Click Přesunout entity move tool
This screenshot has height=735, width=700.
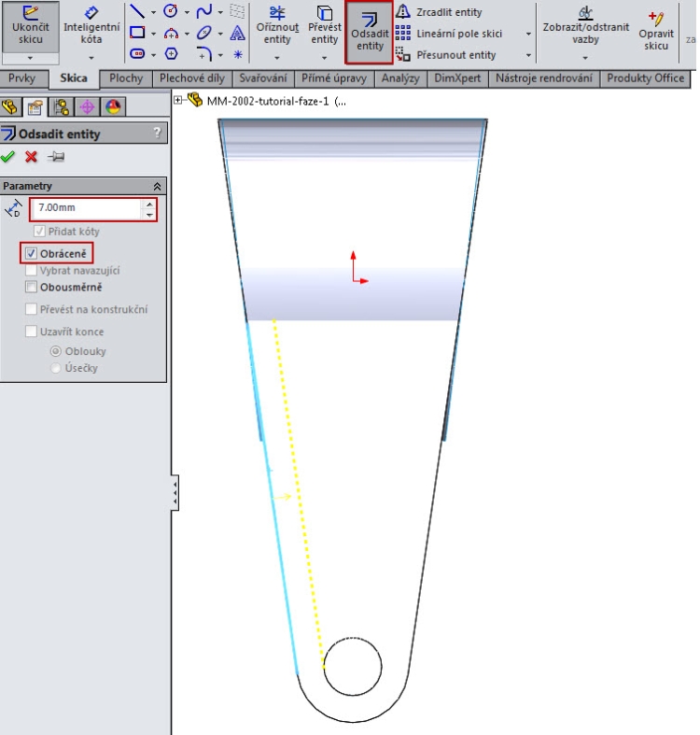[x=445, y=55]
